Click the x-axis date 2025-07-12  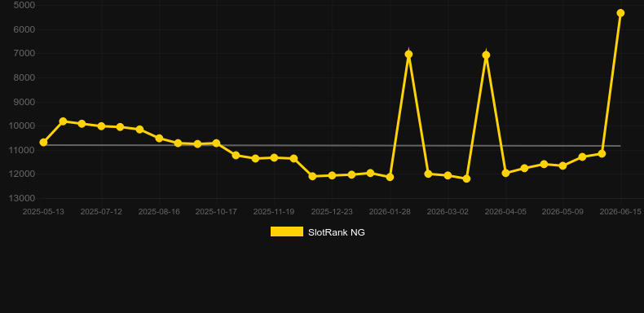click(x=101, y=212)
